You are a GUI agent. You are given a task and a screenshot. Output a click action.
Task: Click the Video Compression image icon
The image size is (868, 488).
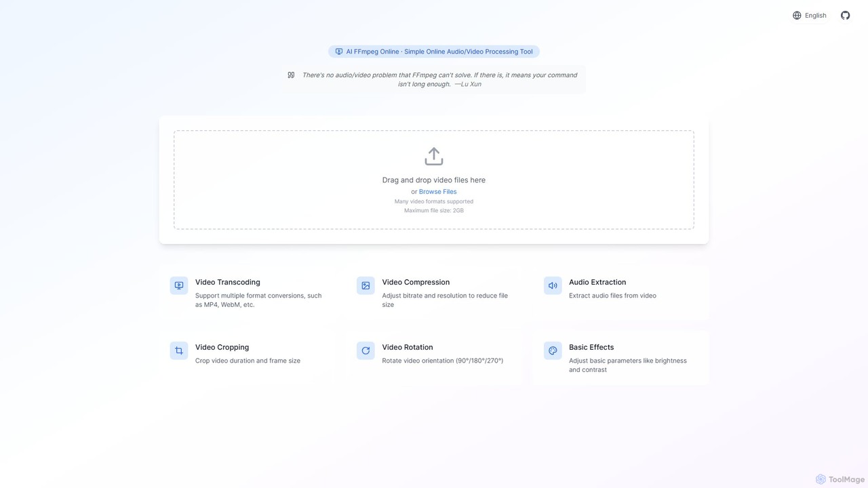[366, 285]
